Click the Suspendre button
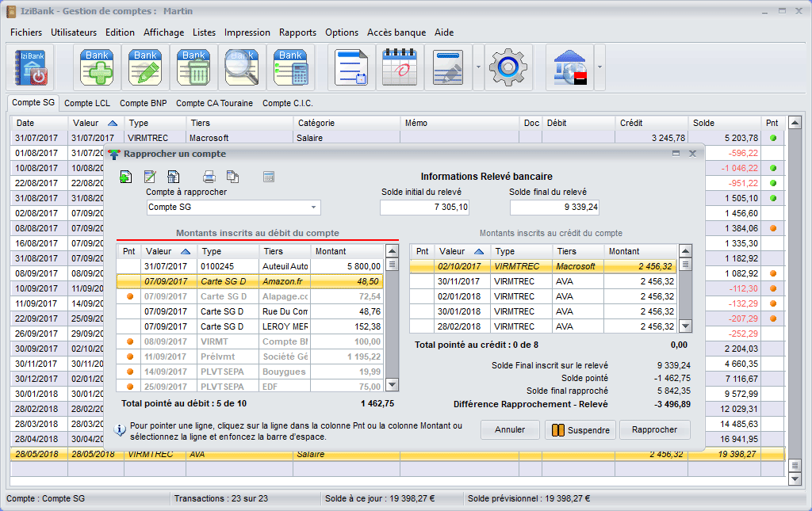Image resolution: width=812 pixels, height=511 pixels. (580, 430)
